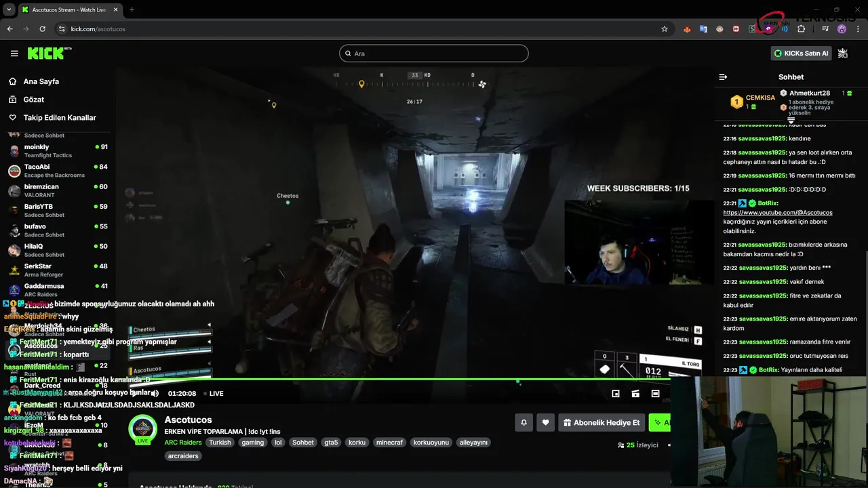Click the stream progress bar
Viewport: 868px width, 488px height.
399,380
